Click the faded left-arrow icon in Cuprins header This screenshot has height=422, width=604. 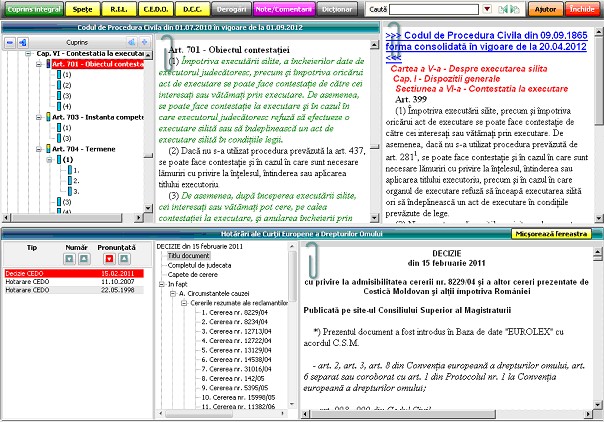[x=131, y=42]
